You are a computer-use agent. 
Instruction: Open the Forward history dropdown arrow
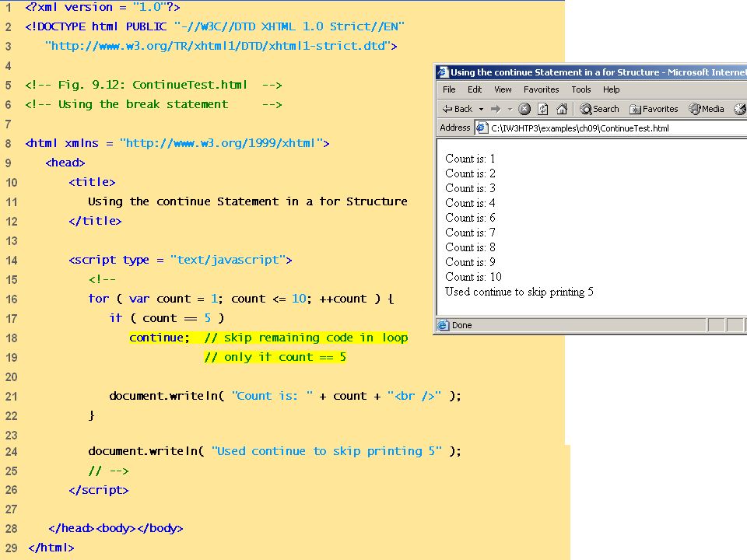510,109
